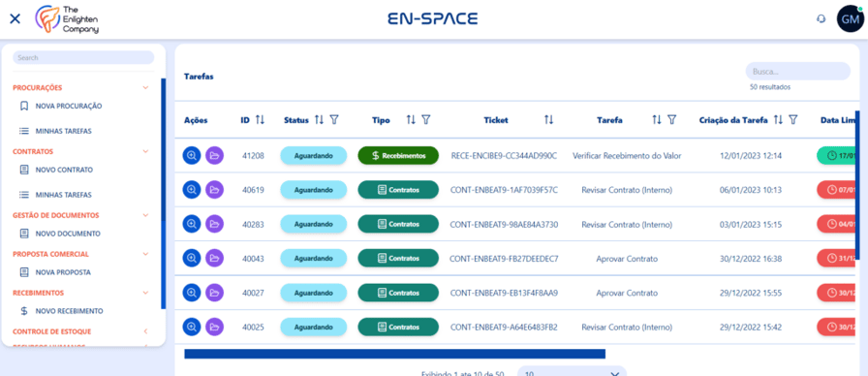Click the Busca search box in Tarefas
This screenshot has width=868, height=376.
click(x=797, y=72)
